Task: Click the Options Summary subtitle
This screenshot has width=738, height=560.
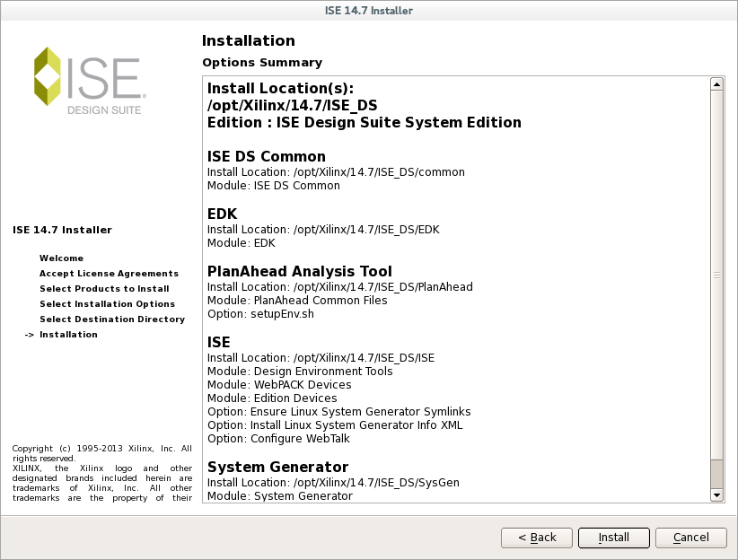Action: [262, 63]
